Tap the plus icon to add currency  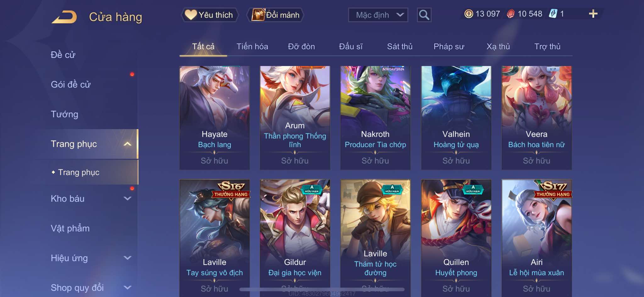point(593,13)
